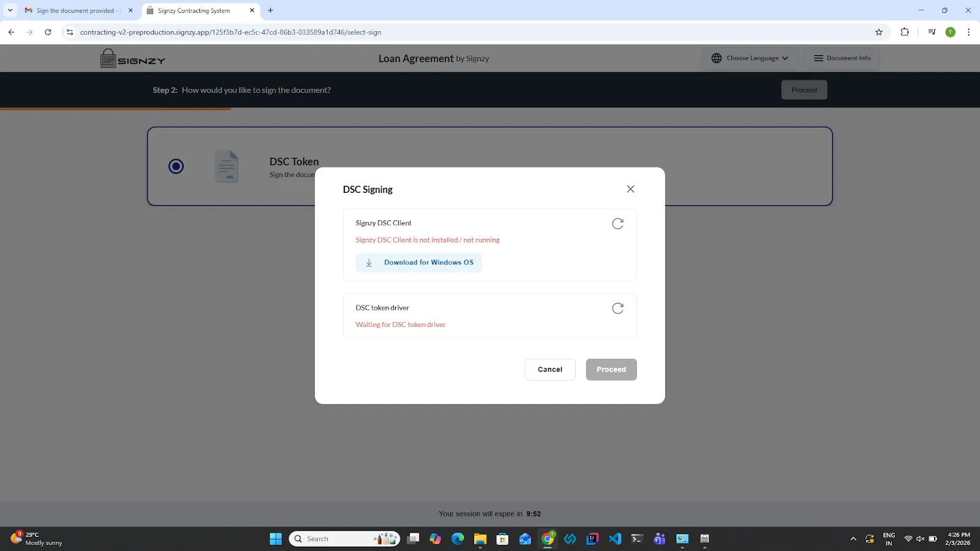Open the Windows Start menu
Screen dimensions: 980x551
(x=276, y=539)
